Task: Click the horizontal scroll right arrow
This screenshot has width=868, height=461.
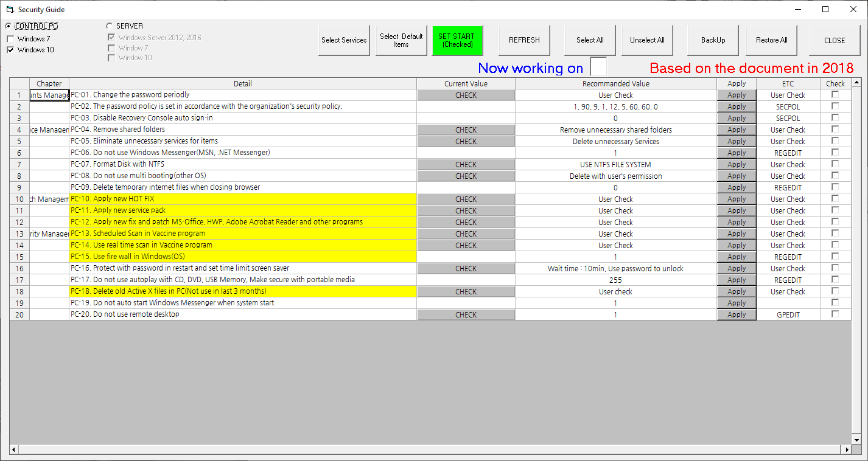Action: tap(847, 449)
